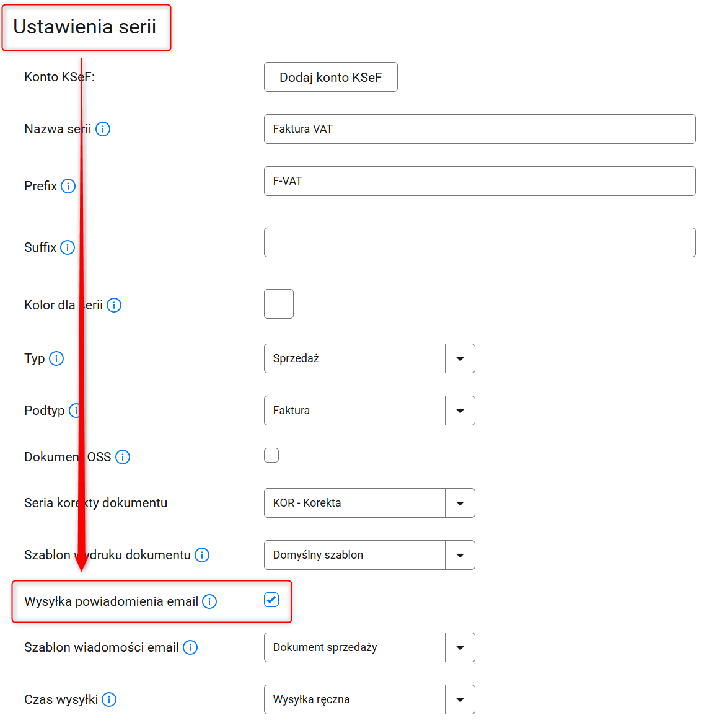Open the Kolor dla serii color picker

(279, 304)
